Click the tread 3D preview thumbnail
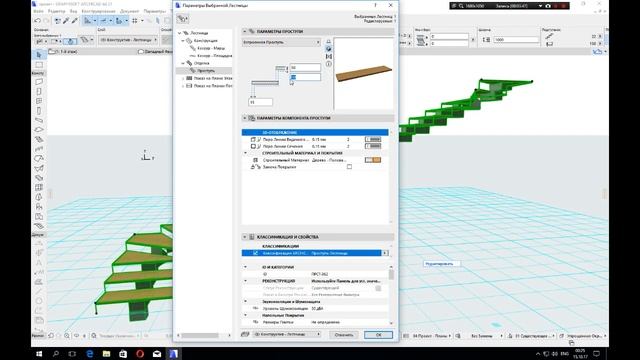The image size is (640, 360). click(364, 73)
